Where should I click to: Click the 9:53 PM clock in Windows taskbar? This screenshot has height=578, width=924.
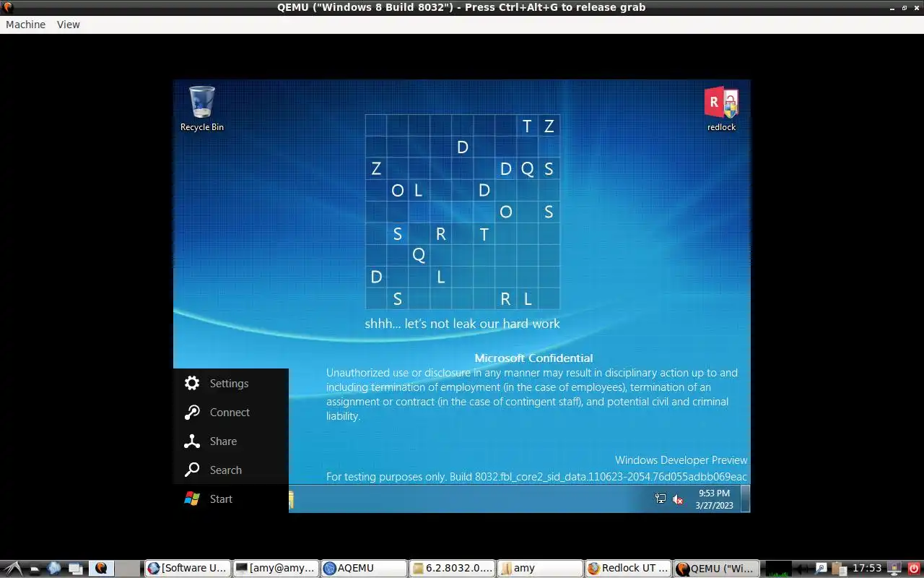click(714, 499)
